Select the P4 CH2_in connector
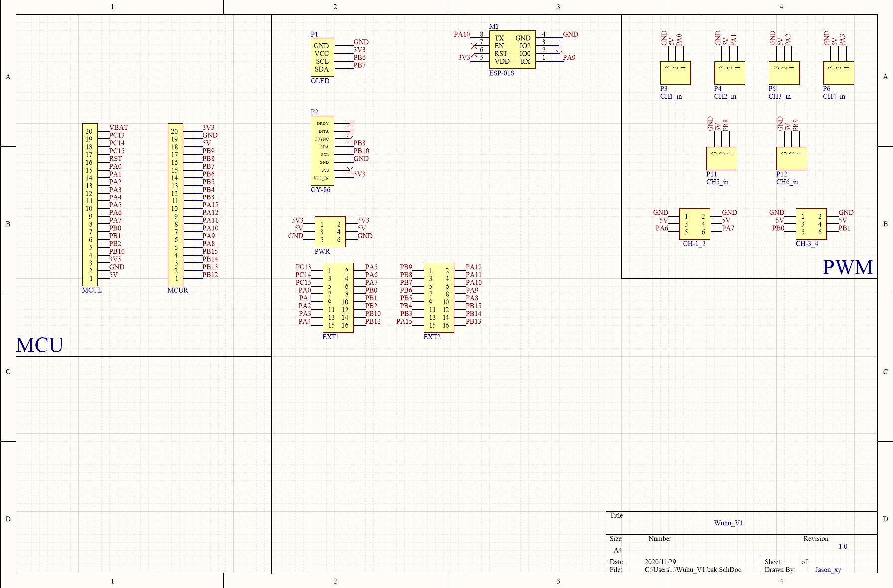This screenshot has width=893, height=588. tap(730, 73)
